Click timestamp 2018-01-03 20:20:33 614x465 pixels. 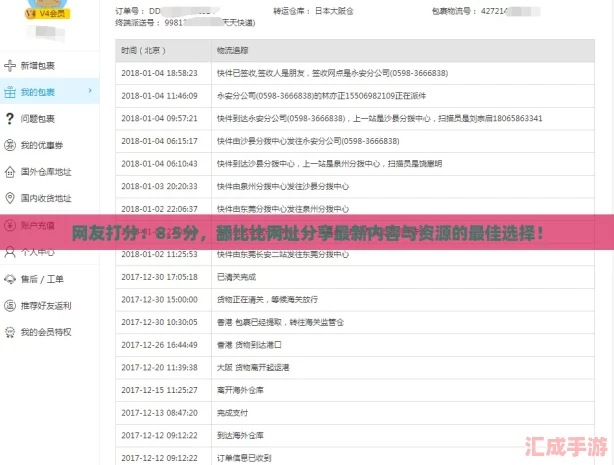click(x=159, y=186)
